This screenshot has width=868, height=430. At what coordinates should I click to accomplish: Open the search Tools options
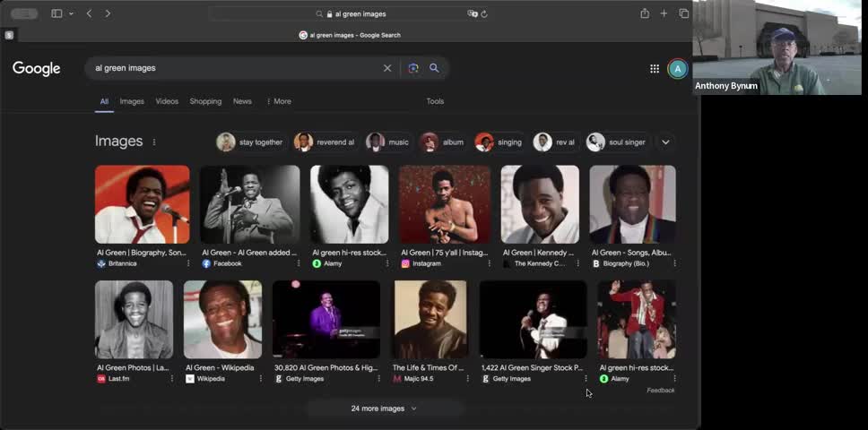[x=435, y=101]
